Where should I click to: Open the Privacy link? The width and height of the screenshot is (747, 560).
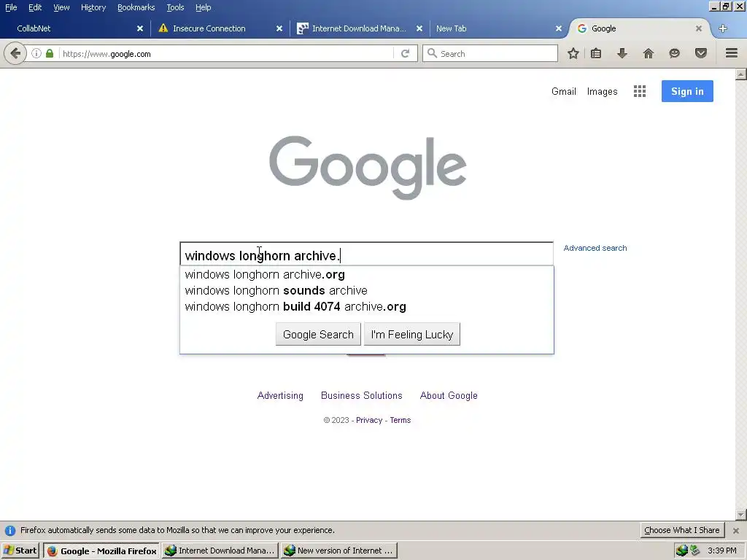pyautogui.click(x=369, y=420)
